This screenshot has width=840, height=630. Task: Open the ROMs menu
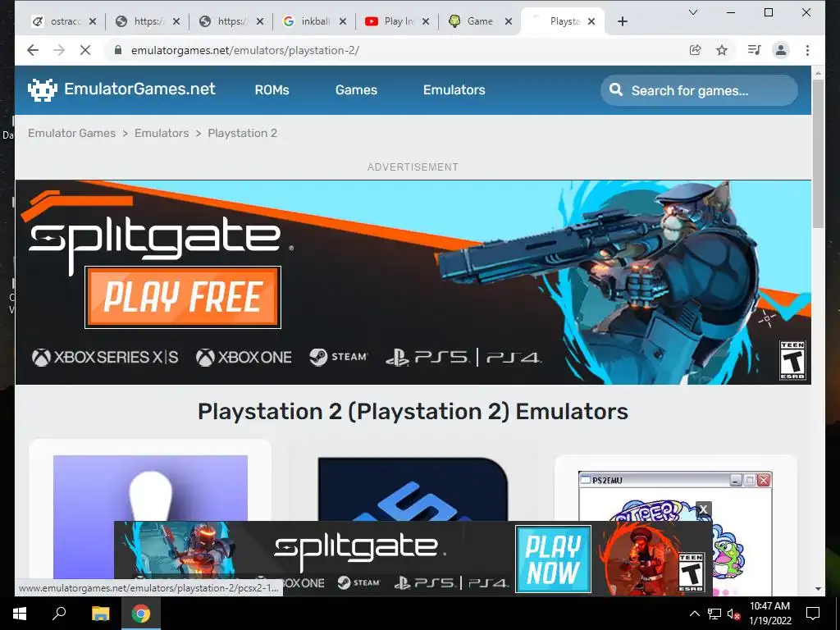click(x=272, y=90)
